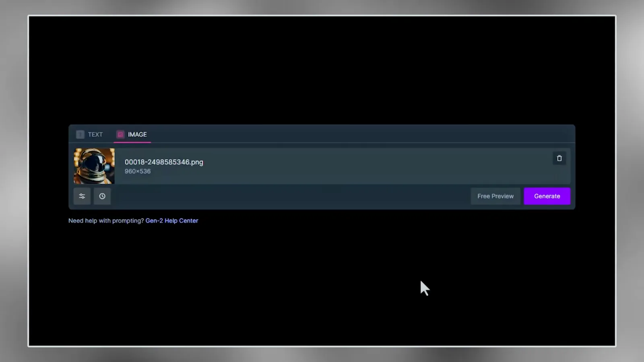Viewport: 644px width, 362px height.
Task: Switch to the TEXT tab
Action: pos(90,134)
